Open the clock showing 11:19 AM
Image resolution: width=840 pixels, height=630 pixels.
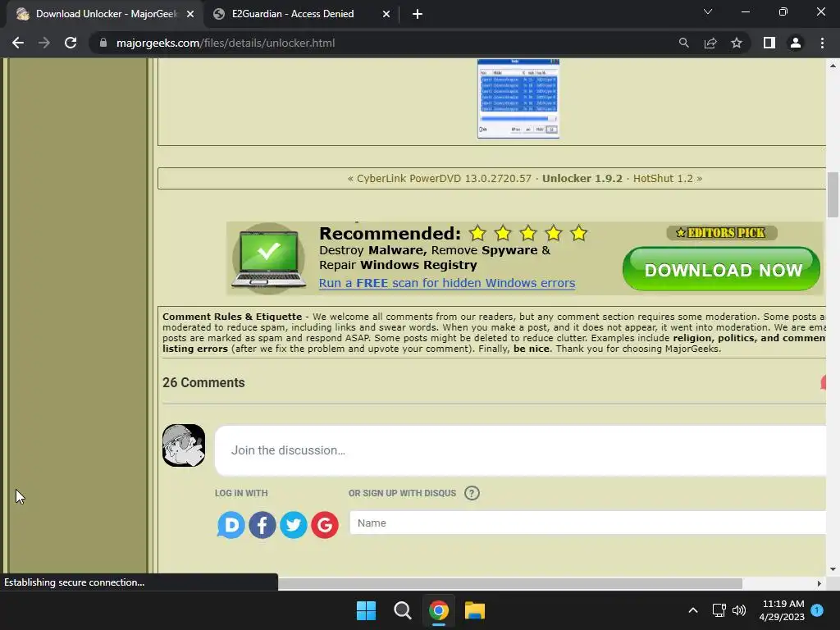tap(782, 610)
